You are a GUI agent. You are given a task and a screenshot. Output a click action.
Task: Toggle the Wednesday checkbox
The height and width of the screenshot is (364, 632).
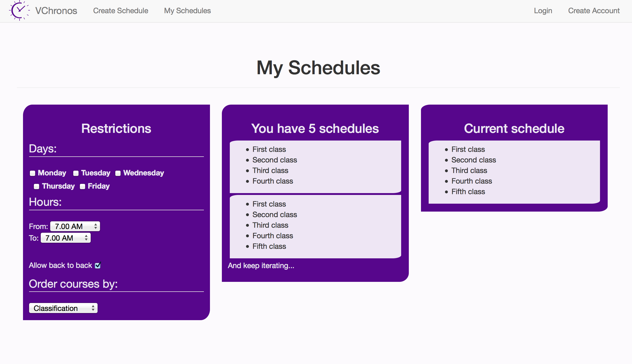[x=118, y=173]
